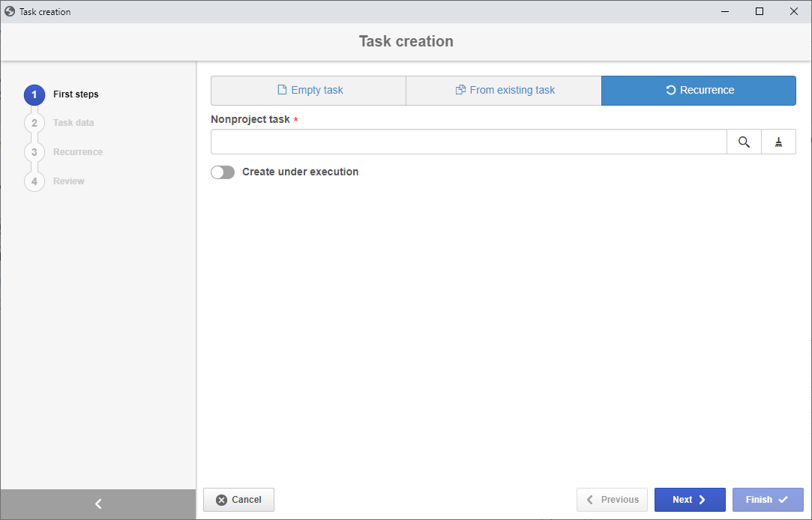Click the clear broom icon beside search

coord(778,142)
